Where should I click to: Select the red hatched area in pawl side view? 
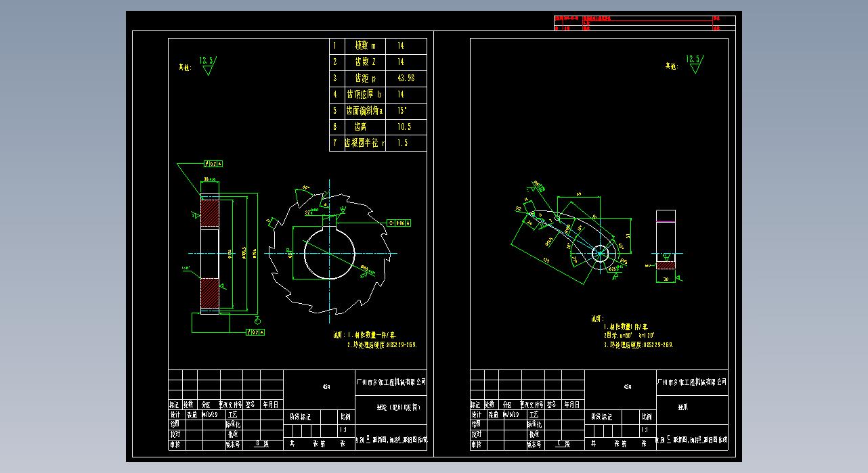pos(666,257)
